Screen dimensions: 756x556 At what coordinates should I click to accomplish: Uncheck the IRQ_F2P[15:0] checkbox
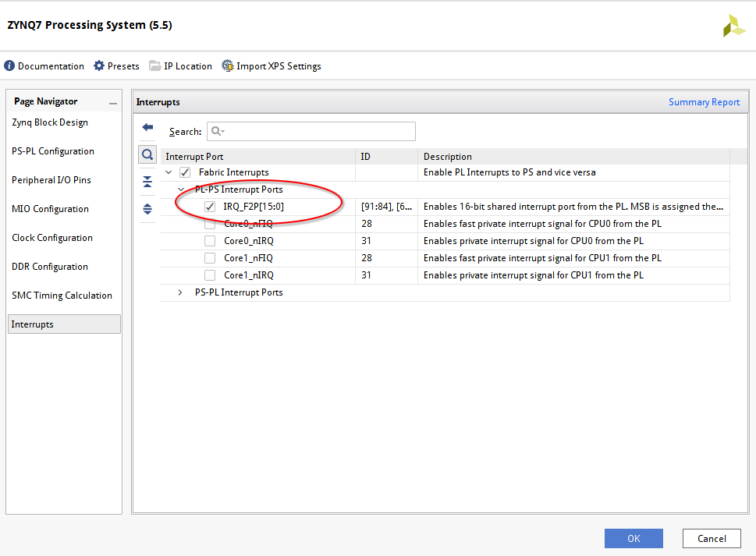(x=210, y=207)
